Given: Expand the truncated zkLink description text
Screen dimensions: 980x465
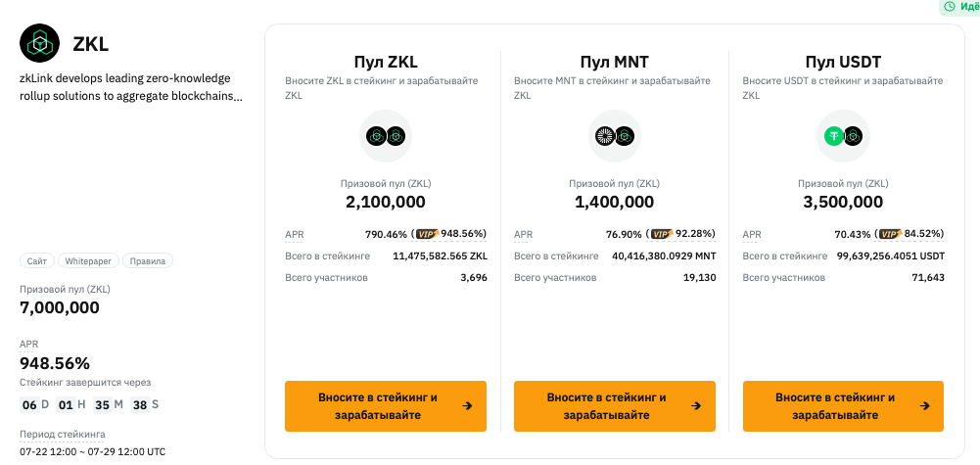Looking at the screenshot, I should coord(131,87).
